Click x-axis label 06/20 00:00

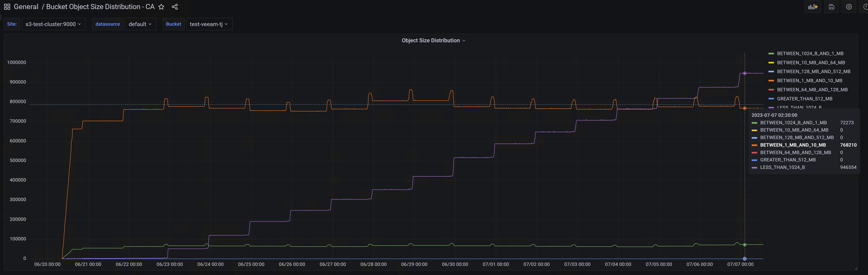click(x=47, y=264)
